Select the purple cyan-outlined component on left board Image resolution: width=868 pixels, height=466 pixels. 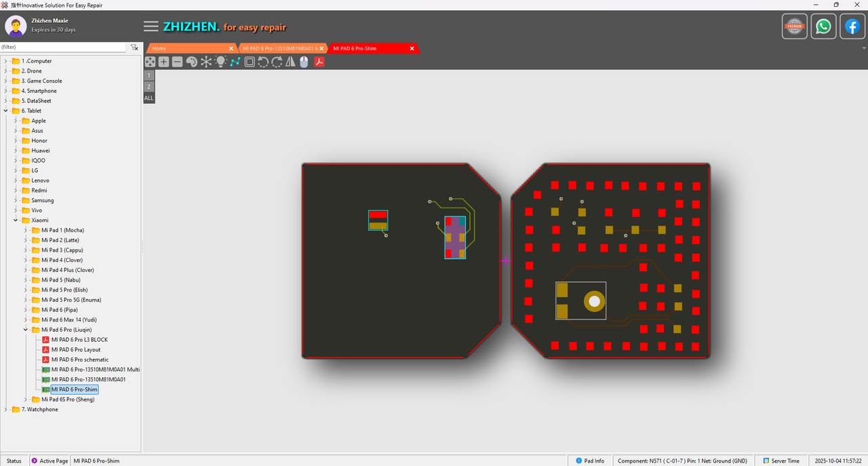pyautogui.click(x=455, y=238)
